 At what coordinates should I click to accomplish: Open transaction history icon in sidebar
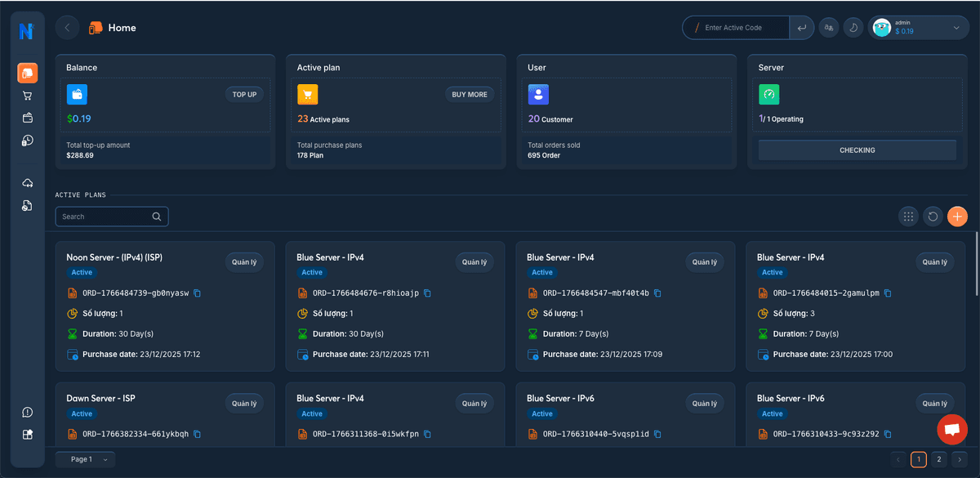pos(27,141)
